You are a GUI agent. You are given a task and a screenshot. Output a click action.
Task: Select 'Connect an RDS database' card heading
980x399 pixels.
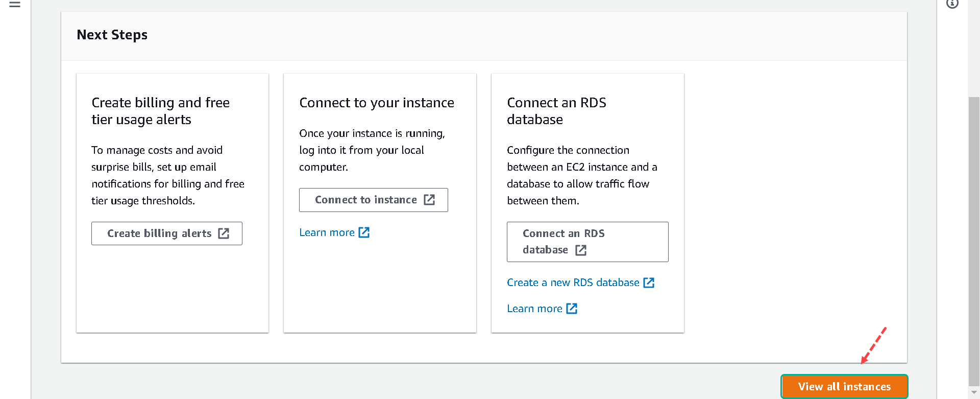[556, 111]
